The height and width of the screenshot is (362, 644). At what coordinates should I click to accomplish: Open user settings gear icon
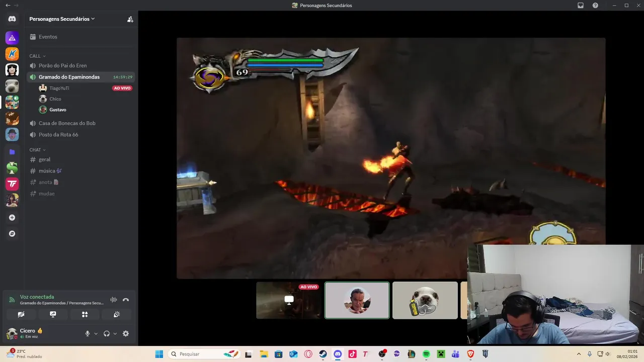[x=126, y=333]
